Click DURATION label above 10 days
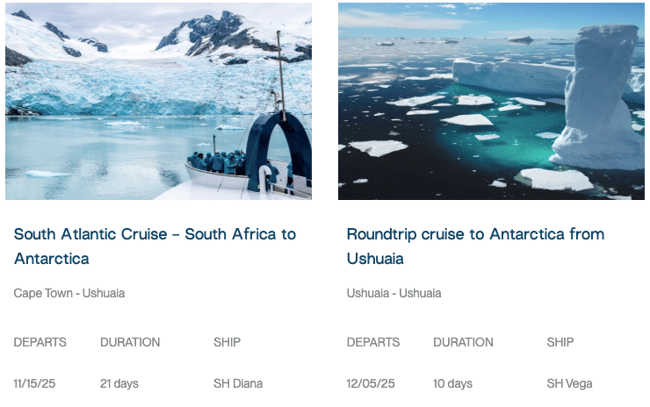 click(463, 342)
